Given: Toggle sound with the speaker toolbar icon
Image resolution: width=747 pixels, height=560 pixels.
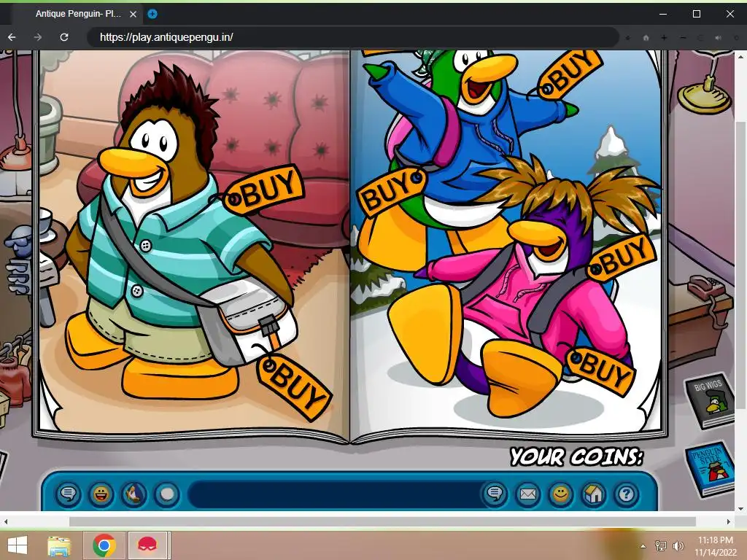Looking at the screenshot, I should pyautogui.click(x=718, y=38).
